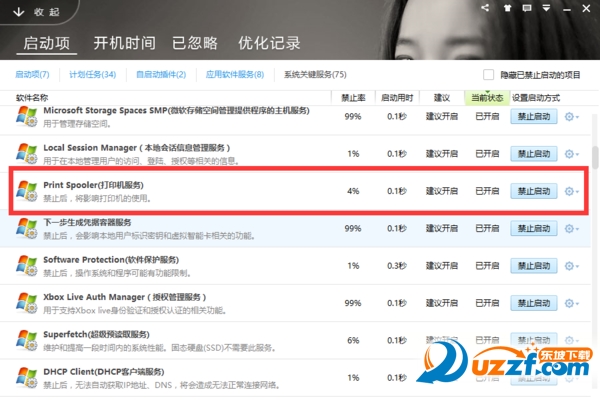The width and height of the screenshot is (600, 400).
Task: Switch to 开机时间 tab
Action: [x=125, y=43]
